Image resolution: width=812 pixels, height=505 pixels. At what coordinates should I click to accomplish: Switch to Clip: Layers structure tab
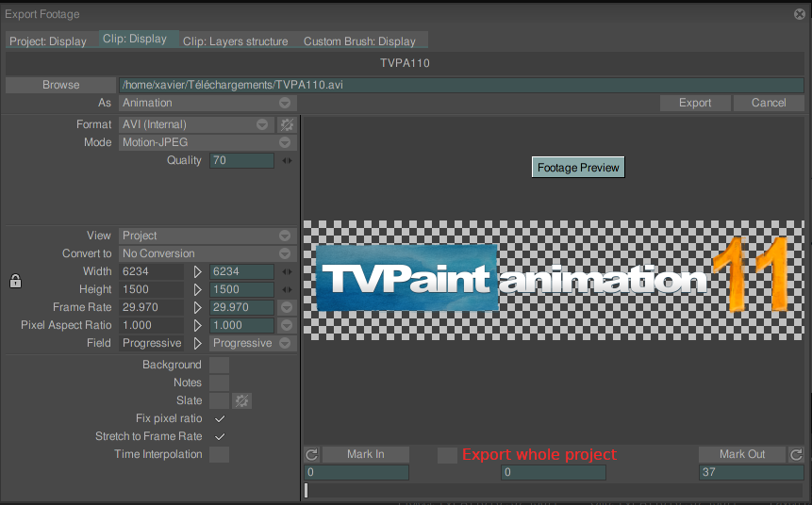click(235, 41)
